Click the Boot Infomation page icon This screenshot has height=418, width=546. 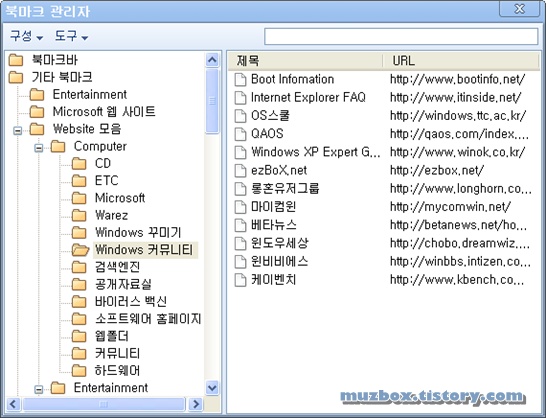pos(240,79)
